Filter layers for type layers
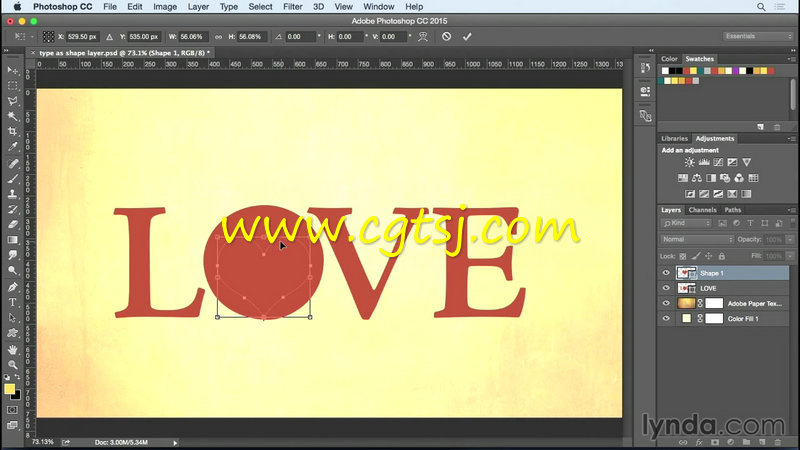Screen dimensions: 800x450 click(750, 223)
